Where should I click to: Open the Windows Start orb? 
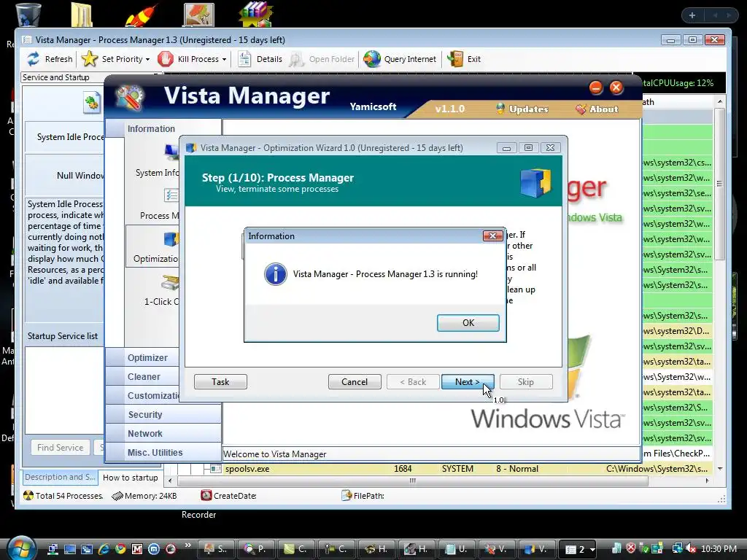point(21,548)
